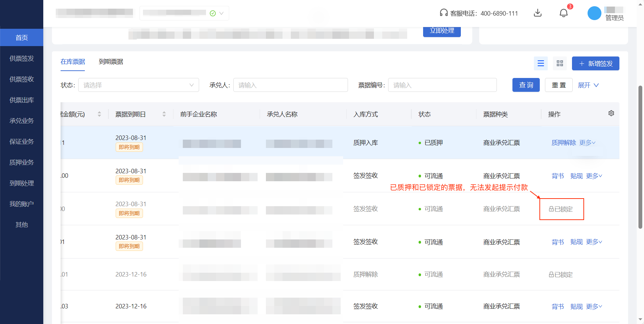The height and width of the screenshot is (324, 644).
Task: Open 其他 sidebar menu
Action: coord(21,225)
